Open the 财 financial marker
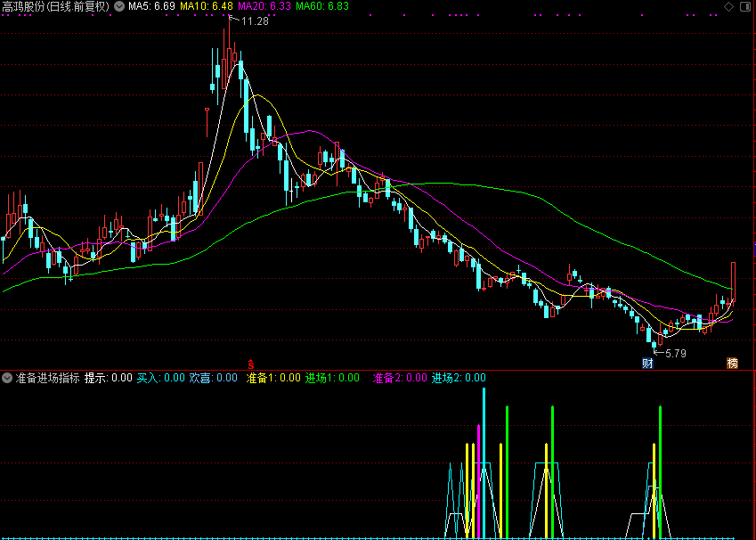Image resolution: width=756 pixels, height=540 pixels. [647, 364]
